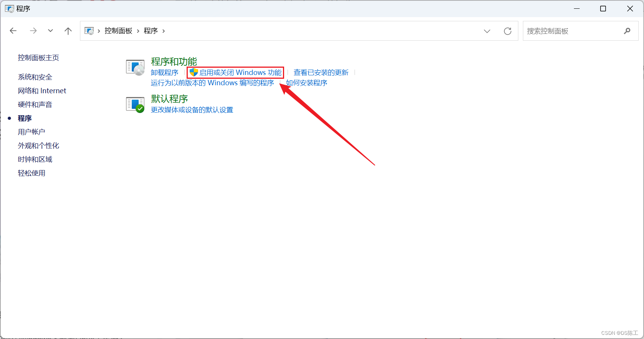Open 硬件和声音 category
The image size is (644, 339).
coord(35,105)
